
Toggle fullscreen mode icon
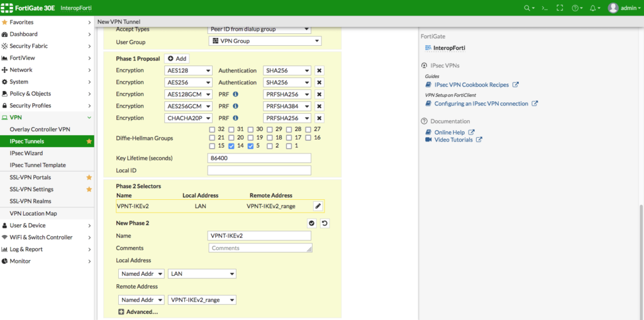(x=559, y=8)
